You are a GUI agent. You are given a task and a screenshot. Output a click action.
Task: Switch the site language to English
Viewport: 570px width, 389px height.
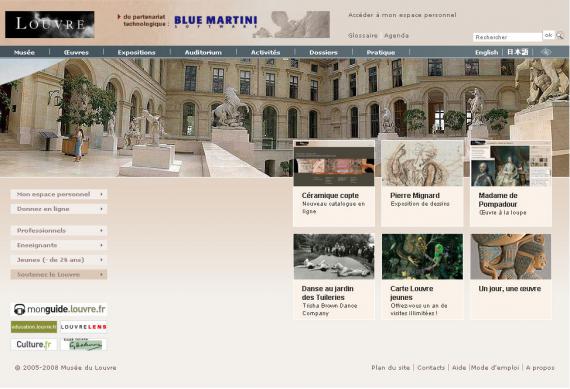tap(486, 52)
